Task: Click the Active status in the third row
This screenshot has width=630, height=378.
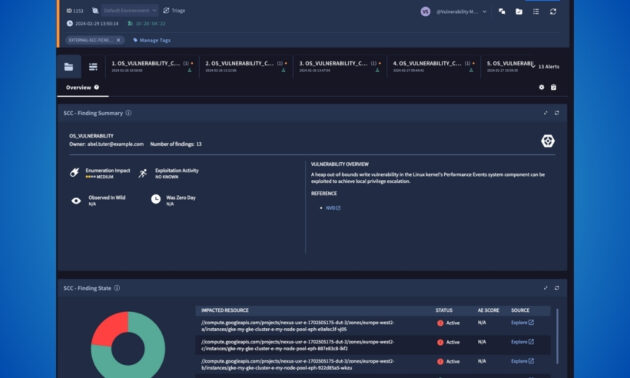Action: (448, 362)
